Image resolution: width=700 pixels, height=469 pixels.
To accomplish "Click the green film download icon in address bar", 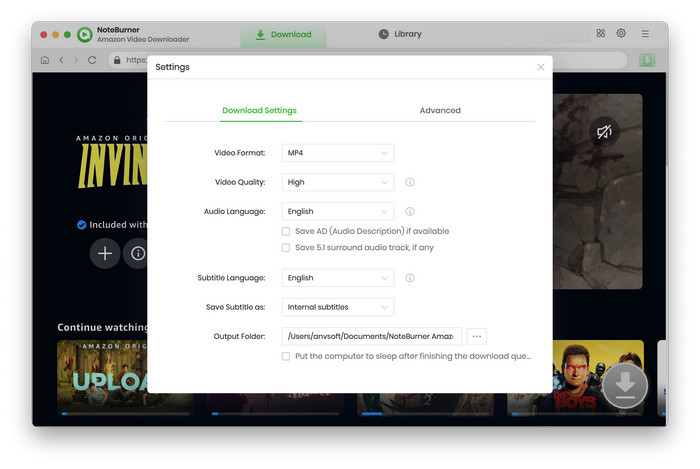I will tap(647, 60).
